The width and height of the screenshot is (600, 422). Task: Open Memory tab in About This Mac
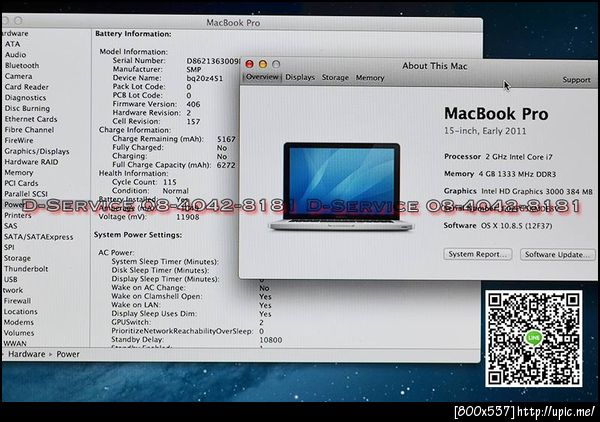point(370,78)
